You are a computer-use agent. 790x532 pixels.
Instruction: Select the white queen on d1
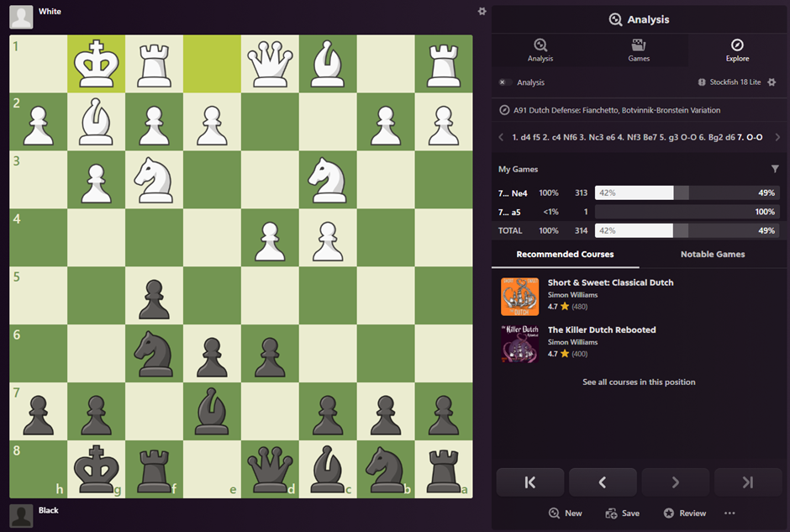pyautogui.click(x=270, y=64)
